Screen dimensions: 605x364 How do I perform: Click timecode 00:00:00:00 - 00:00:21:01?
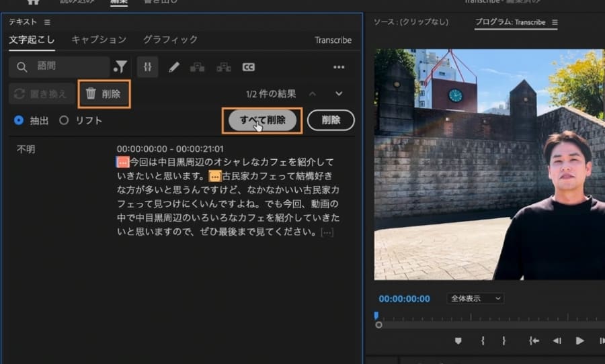(170, 149)
